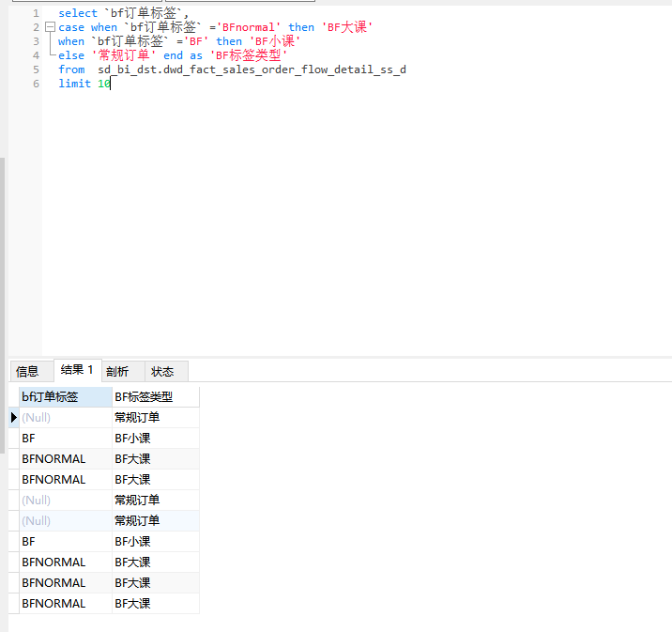Click the BF标签类型 column header

156,397
